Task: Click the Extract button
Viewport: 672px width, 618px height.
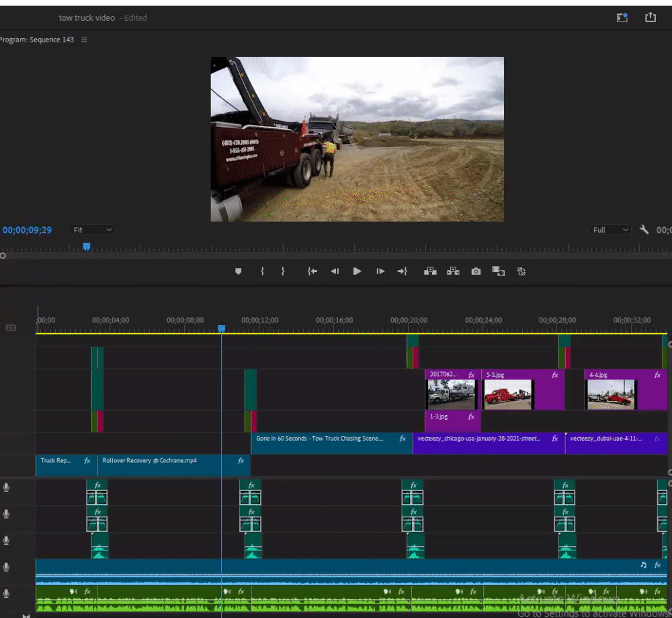Action: point(453,271)
